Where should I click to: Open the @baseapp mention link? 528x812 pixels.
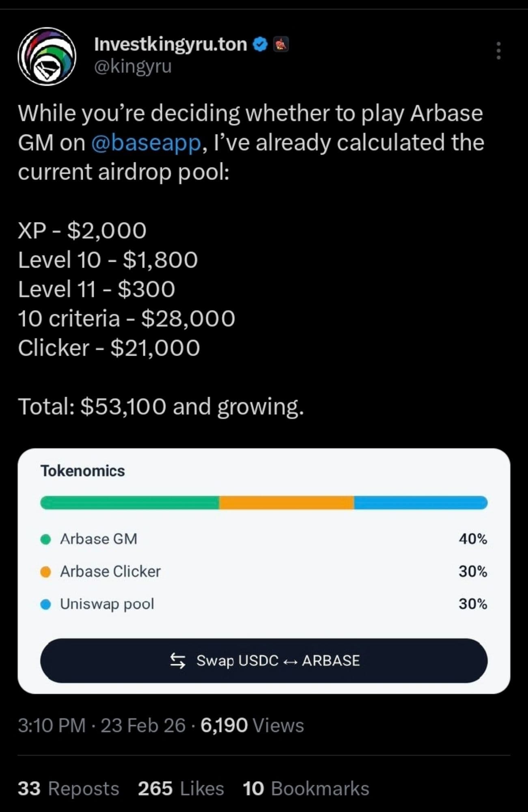pos(146,143)
